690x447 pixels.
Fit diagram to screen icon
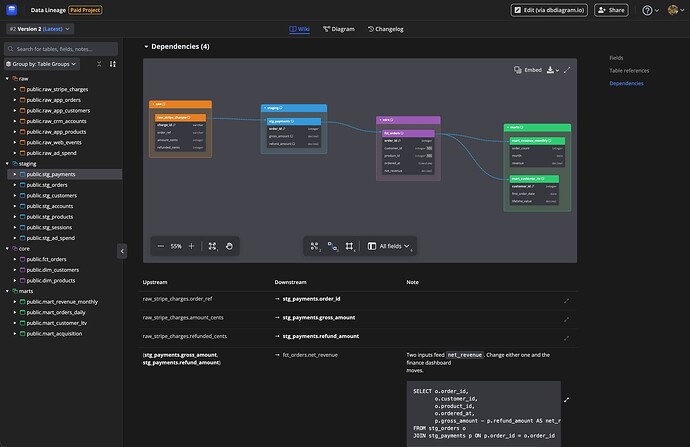point(213,246)
